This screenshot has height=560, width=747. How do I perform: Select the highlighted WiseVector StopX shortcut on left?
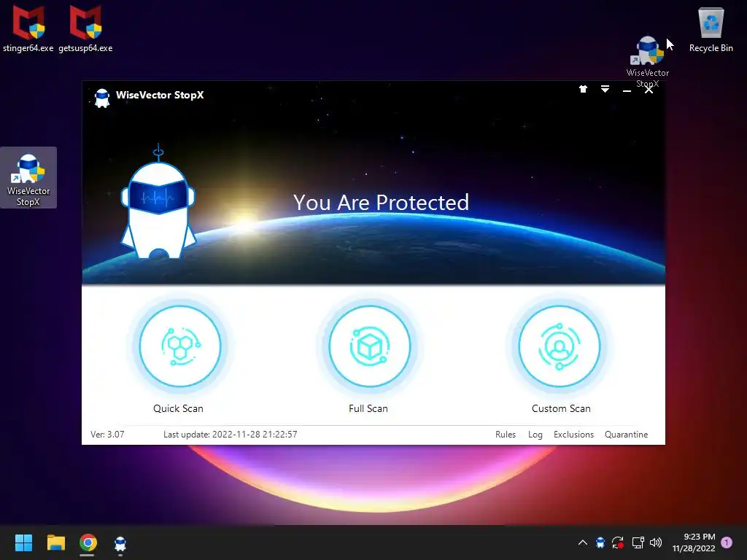(28, 178)
